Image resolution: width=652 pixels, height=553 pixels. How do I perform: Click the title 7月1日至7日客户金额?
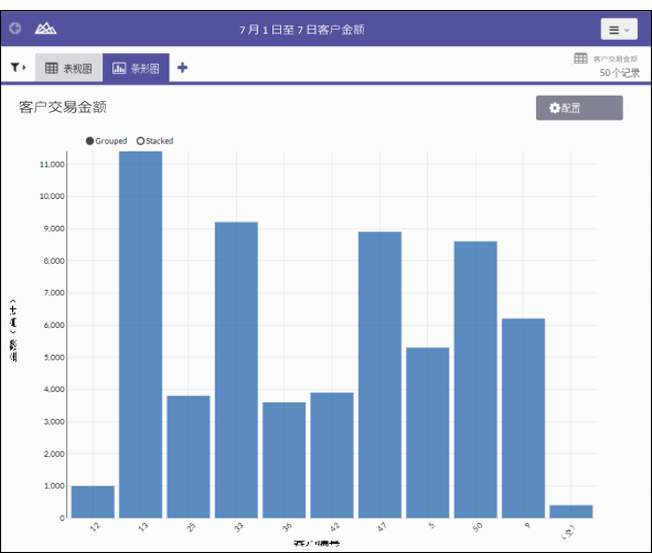tap(301, 30)
